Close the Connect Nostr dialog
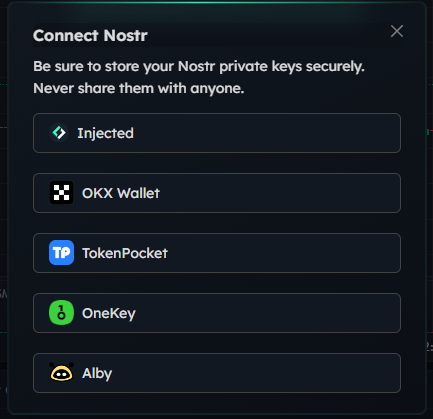Viewport: 433px width, 419px height. pos(397,31)
